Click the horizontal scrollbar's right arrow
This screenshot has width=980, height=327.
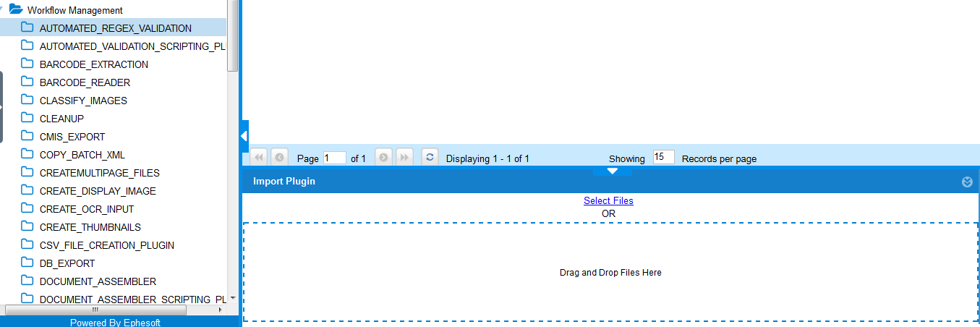coord(221,310)
